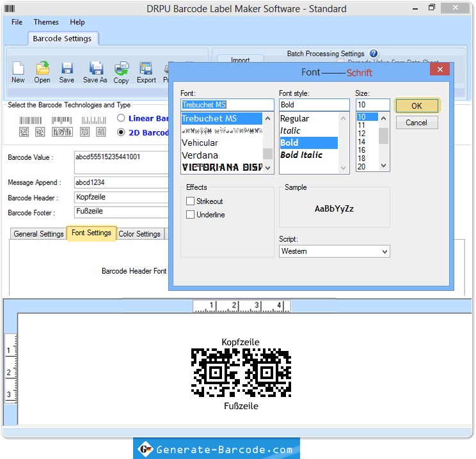Click the size list scrollbar thumb
The width and height of the screenshot is (476, 459).
384,136
